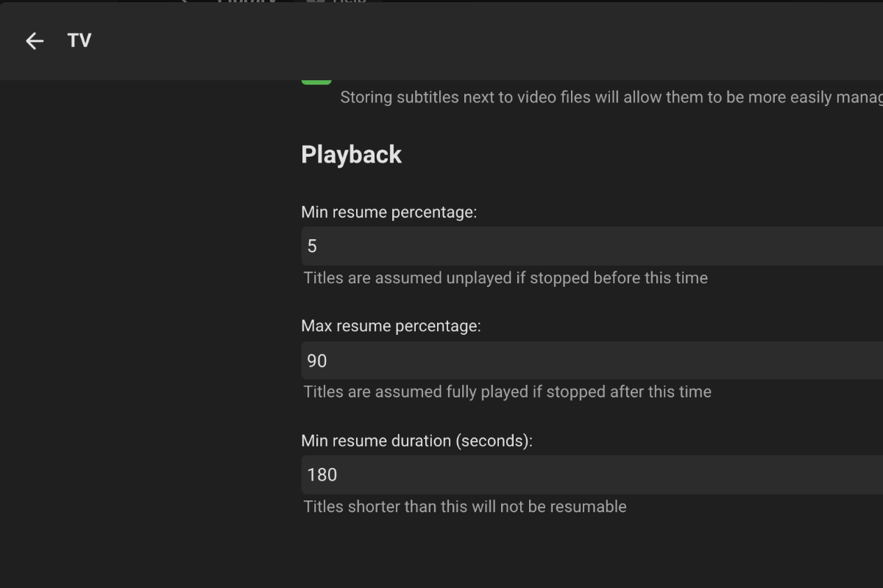Click the "Titles are assumed fully played" description
This screenshot has width=883, height=588.
click(507, 392)
